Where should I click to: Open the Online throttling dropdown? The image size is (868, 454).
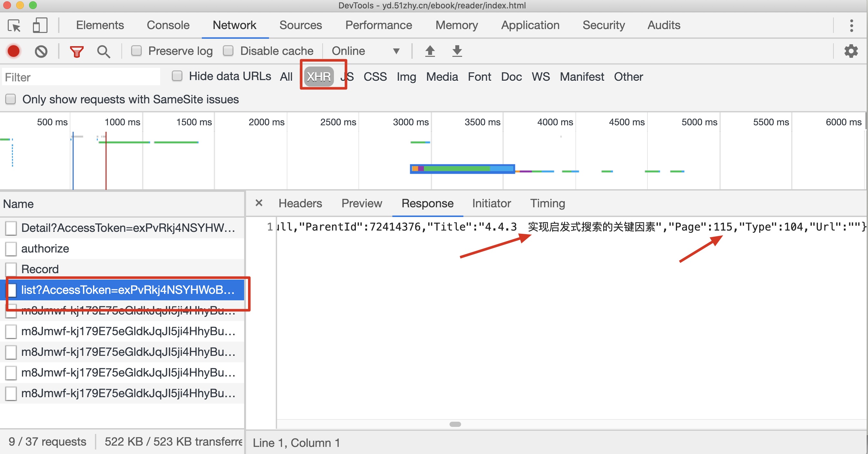click(x=366, y=51)
